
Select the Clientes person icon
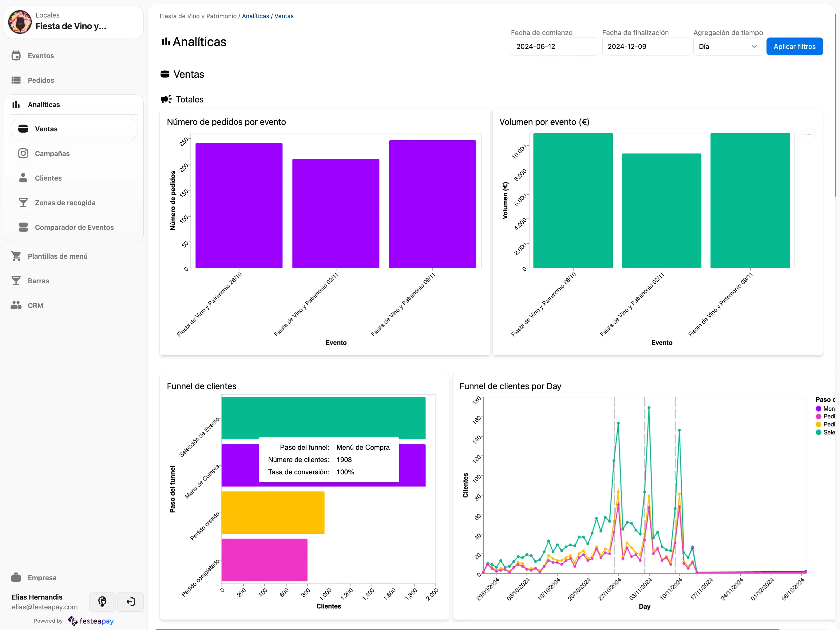pyautogui.click(x=23, y=177)
